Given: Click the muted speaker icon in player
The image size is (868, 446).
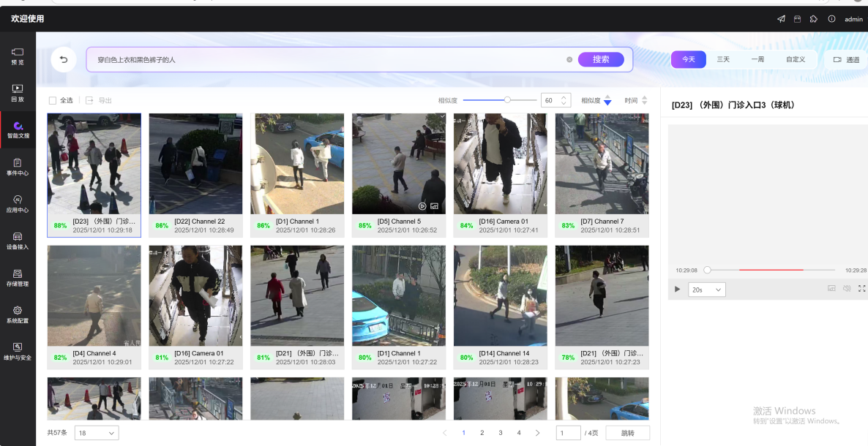Looking at the screenshot, I should click(x=847, y=289).
